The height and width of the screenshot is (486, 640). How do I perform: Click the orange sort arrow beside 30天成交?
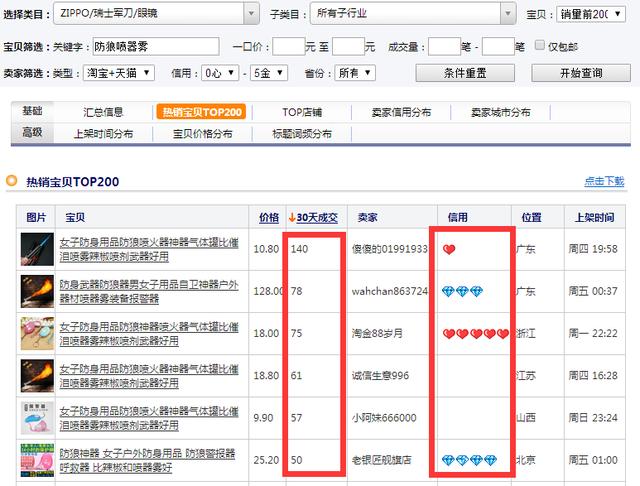pyautogui.click(x=292, y=217)
